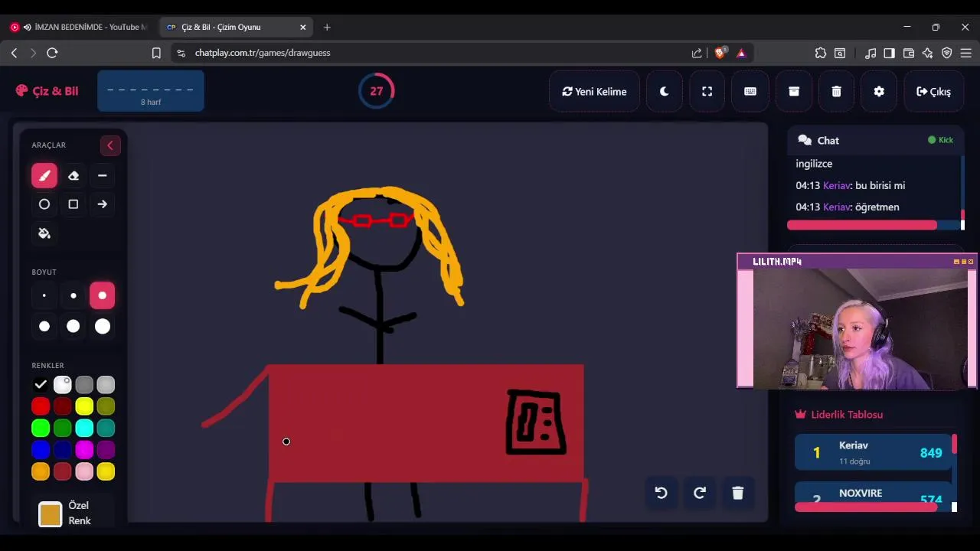
Task: Click the header trash icon next to settings
Action: 837,91
